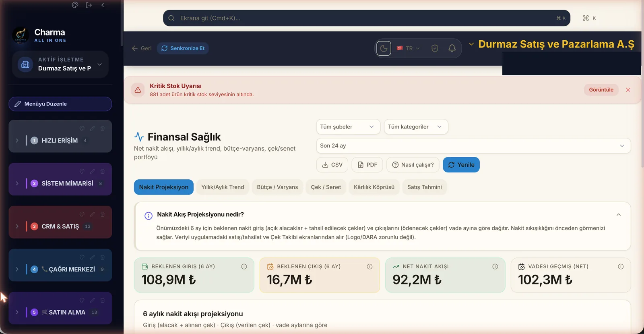Refresh data with the Yenile button
Image resolution: width=644 pixels, height=334 pixels.
coord(461,165)
